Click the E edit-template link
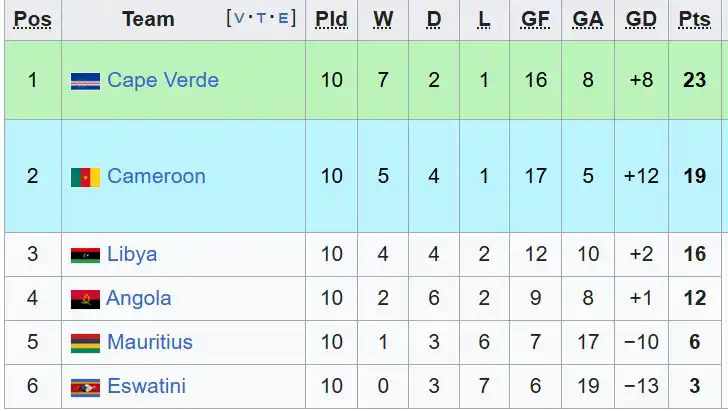The image size is (728, 411). click(x=284, y=19)
